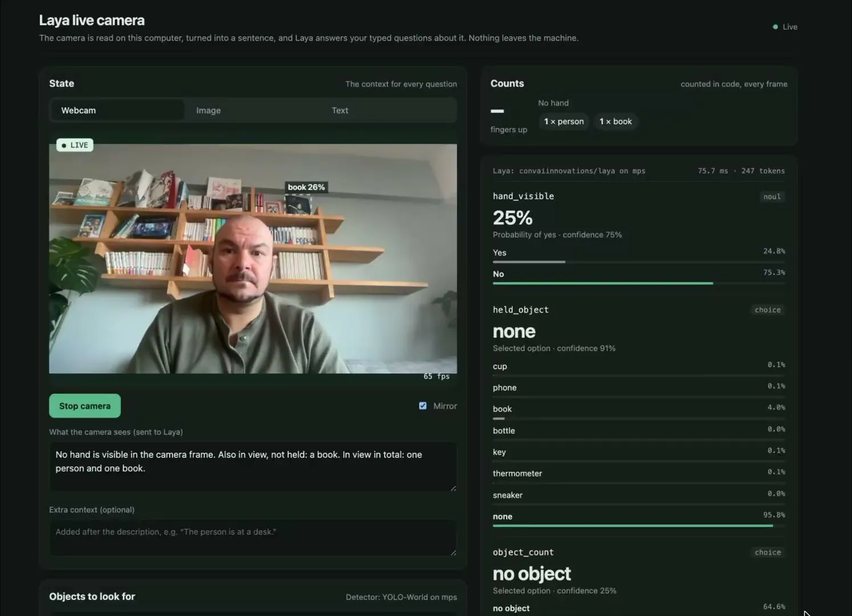Click the Extra context input field
Viewport: 852px width, 616px height.
pos(253,537)
